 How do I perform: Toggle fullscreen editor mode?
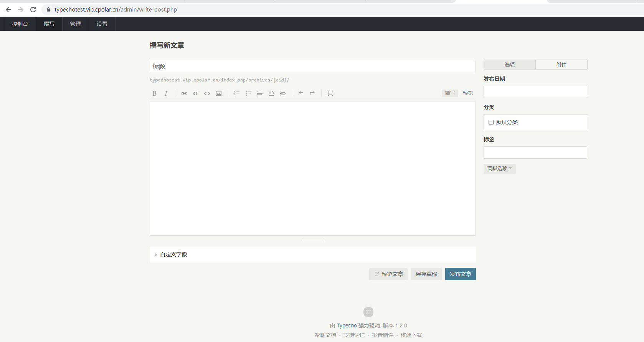[x=330, y=93]
